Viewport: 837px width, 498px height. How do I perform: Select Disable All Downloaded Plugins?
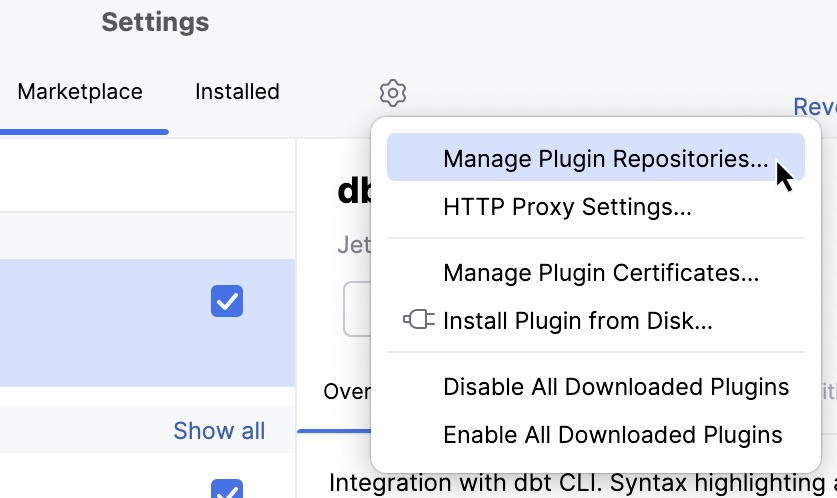tap(615, 387)
